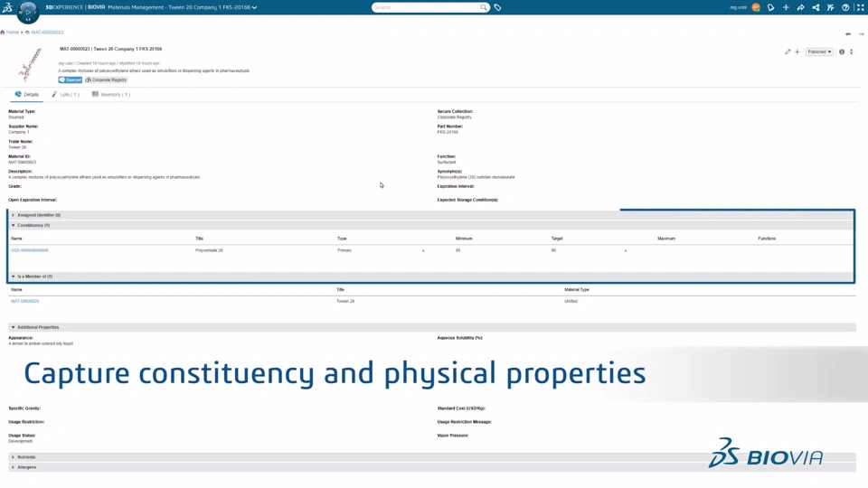Click Minimum column header
This screenshot has height=488, width=868.
click(x=464, y=239)
